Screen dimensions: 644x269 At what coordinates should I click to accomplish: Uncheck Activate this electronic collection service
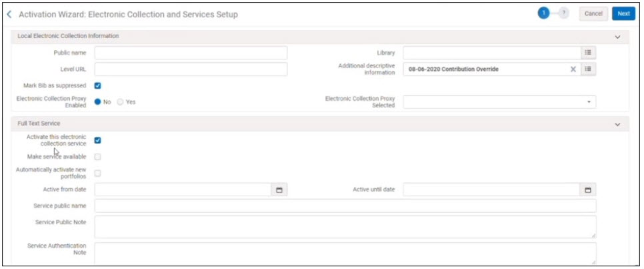pos(98,140)
